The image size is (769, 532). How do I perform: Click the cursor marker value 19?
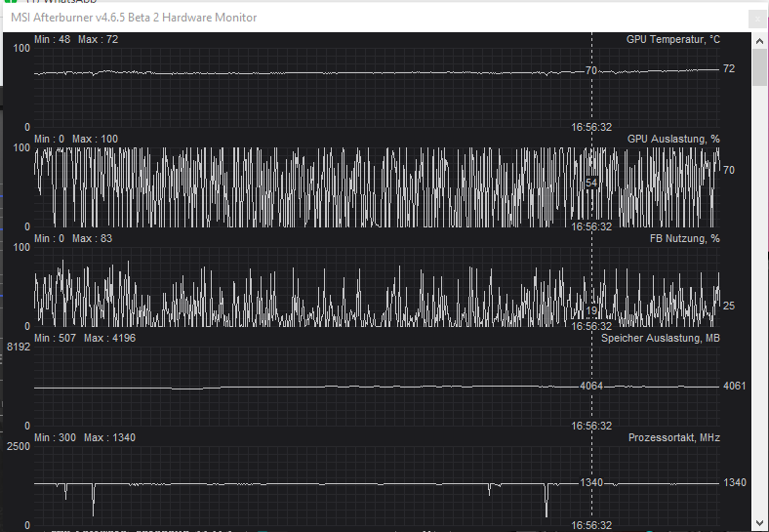click(591, 310)
